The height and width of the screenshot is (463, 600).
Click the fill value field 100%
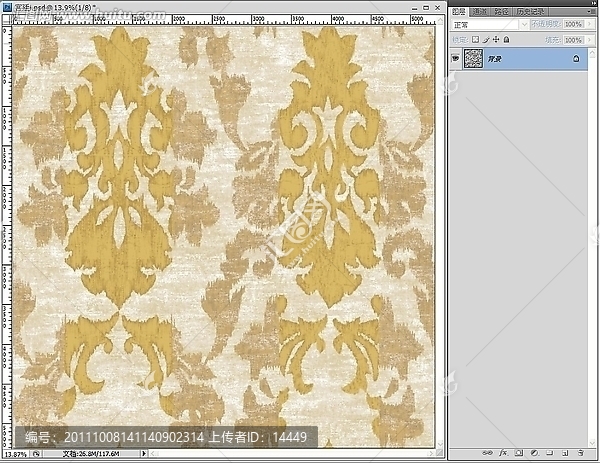tap(574, 40)
